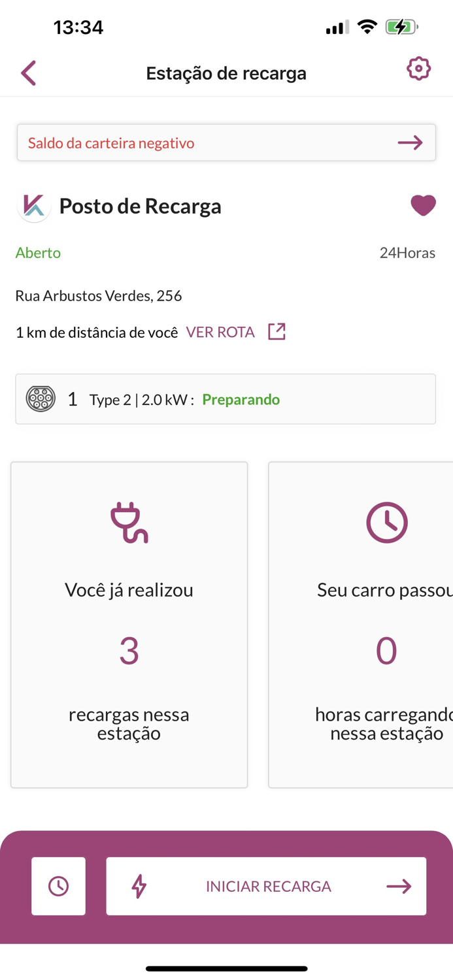Tap the plug icon in recargas card
The width and height of the screenshot is (453, 980).
(129, 523)
